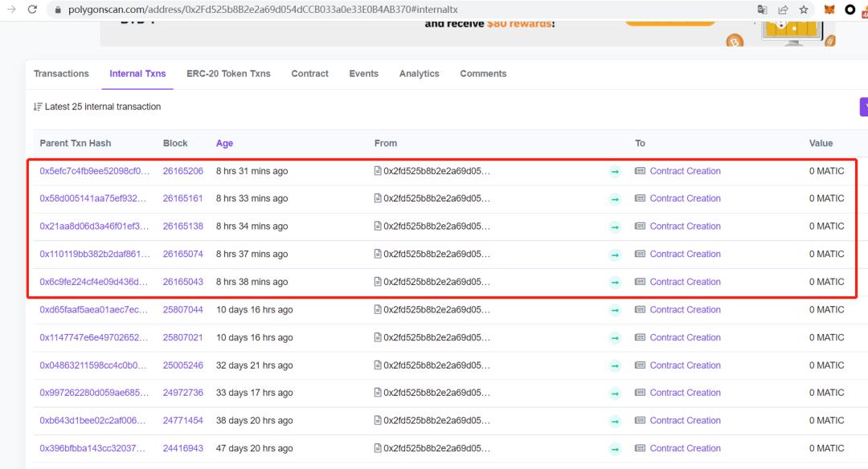The width and height of the screenshot is (868, 469).
Task: View block 26165161
Action: [182, 198]
